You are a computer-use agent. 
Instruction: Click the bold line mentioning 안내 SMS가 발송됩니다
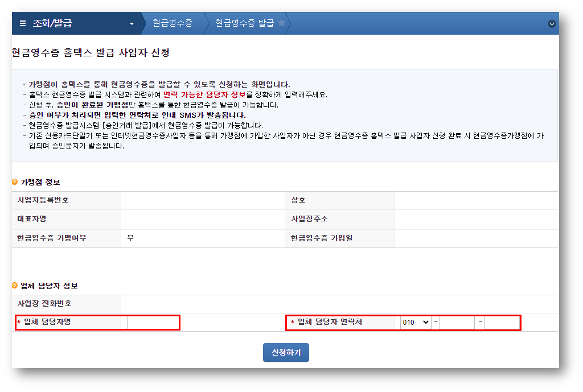pos(137,115)
